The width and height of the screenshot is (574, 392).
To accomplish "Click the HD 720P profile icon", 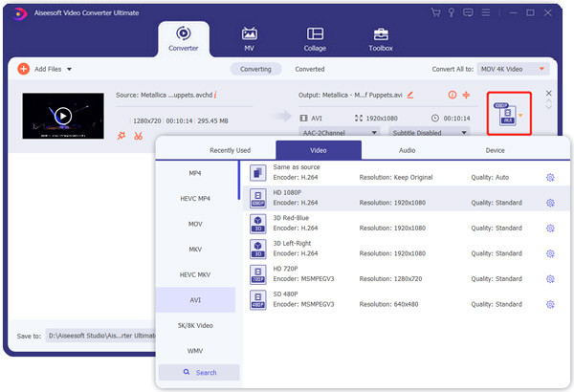I will point(258,274).
